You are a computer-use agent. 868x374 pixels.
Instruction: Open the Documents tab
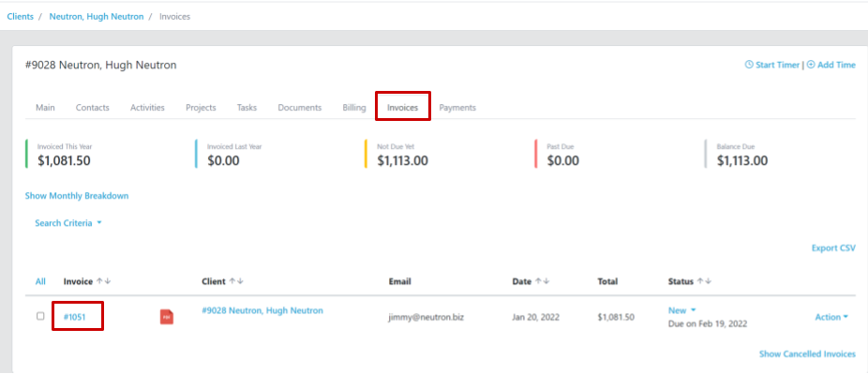click(299, 108)
